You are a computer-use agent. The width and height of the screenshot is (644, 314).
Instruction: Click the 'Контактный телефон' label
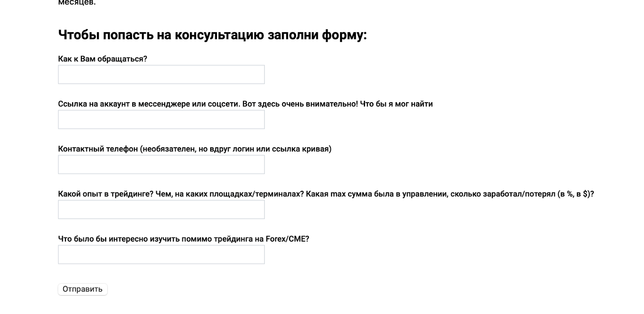point(98,149)
